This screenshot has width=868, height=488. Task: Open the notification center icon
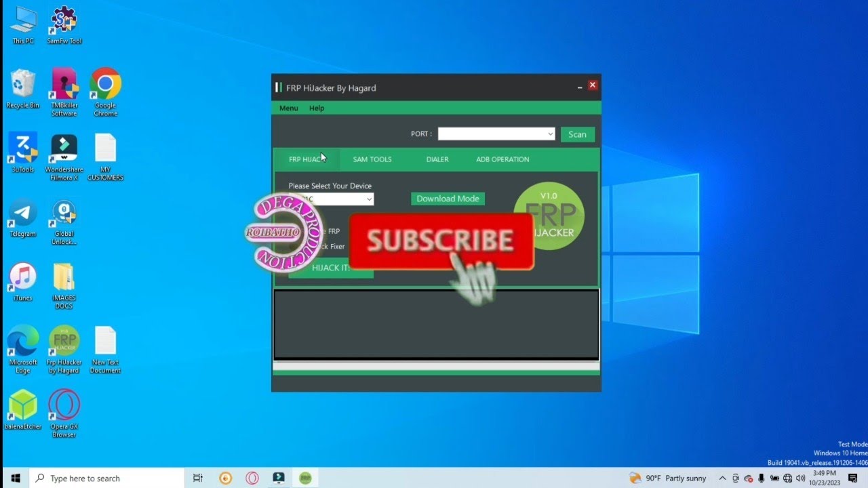coord(852,478)
